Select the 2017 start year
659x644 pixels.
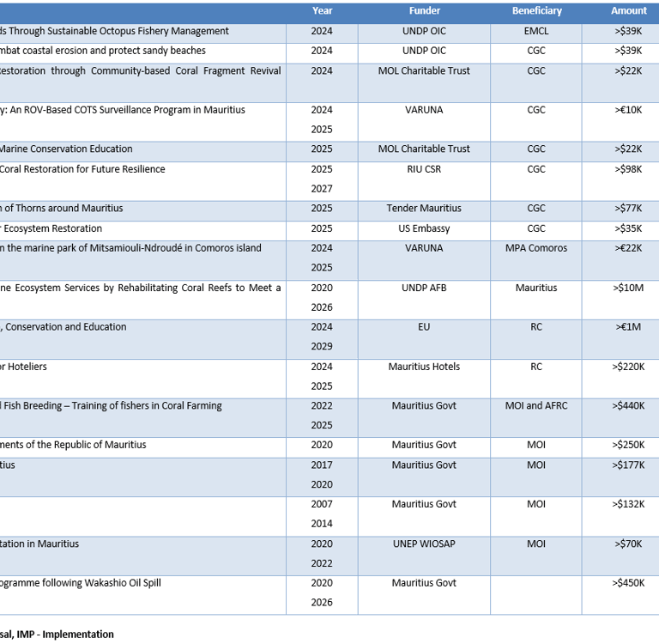(322, 465)
